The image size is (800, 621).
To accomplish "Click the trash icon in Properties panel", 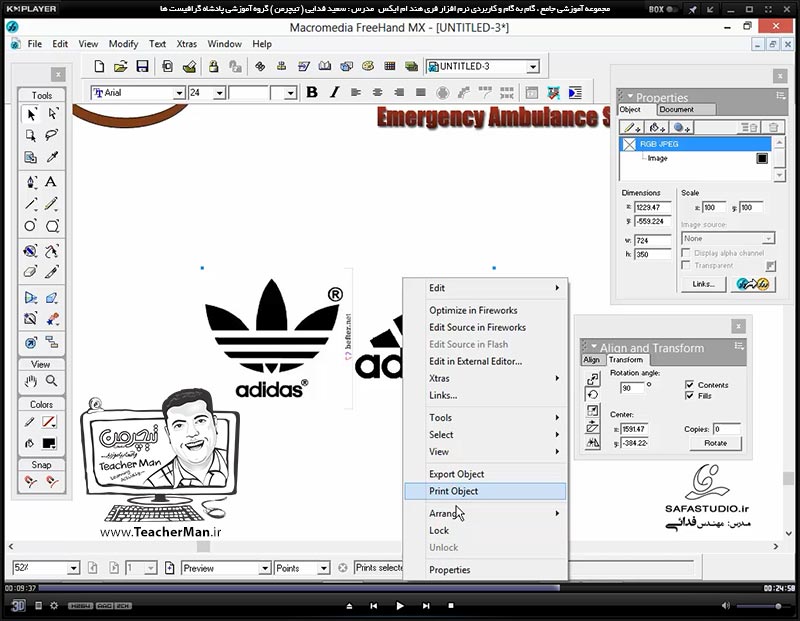I will (x=773, y=128).
